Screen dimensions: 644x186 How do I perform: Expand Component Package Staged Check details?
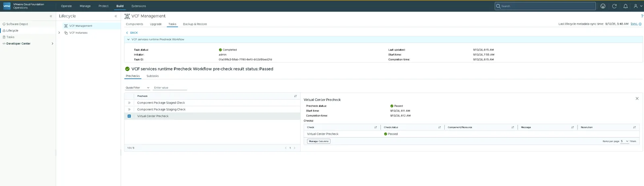coord(129,103)
